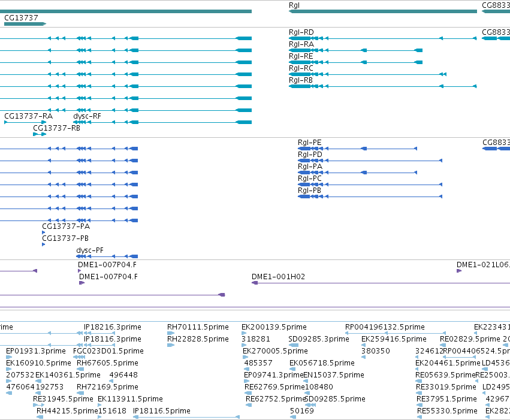Select the EK056718.5prime EST label
Image resolution: width=510 pixels, height=420 pixels.
(x=322, y=363)
